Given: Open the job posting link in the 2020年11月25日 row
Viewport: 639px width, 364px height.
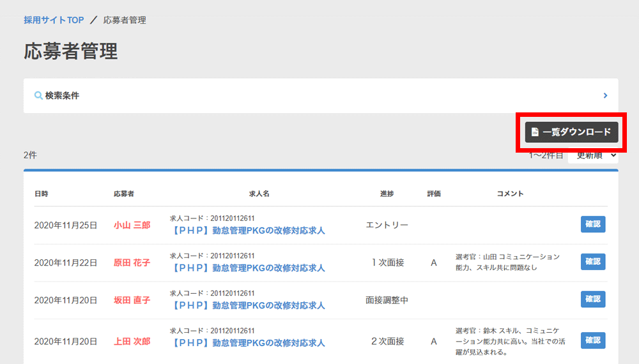Looking at the screenshot, I should pos(249,231).
